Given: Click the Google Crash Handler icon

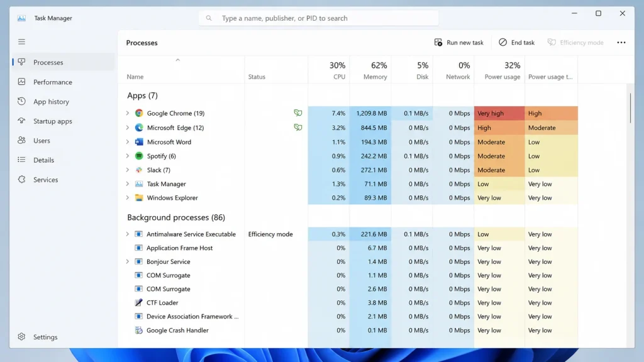Looking at the screenshot, I should tap(138, 330).
